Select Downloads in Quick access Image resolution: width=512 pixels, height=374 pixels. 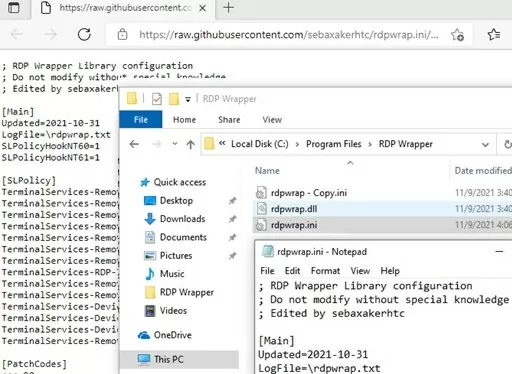coord(182,219)
